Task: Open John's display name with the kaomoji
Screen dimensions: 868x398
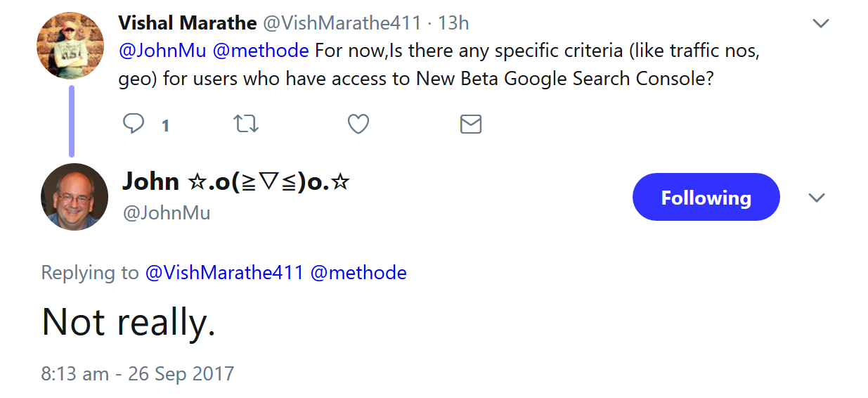Action: tap(236, 181)
